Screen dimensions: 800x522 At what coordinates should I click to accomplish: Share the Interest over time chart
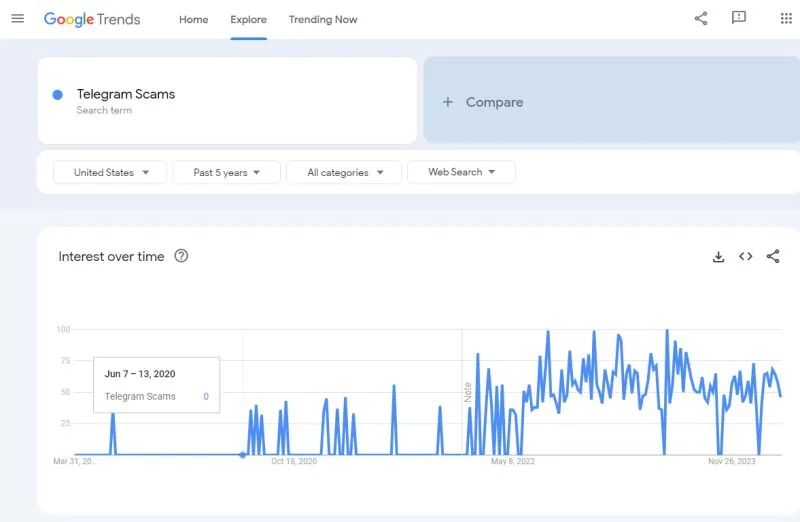pyautogui.click(x=773, y=256)
